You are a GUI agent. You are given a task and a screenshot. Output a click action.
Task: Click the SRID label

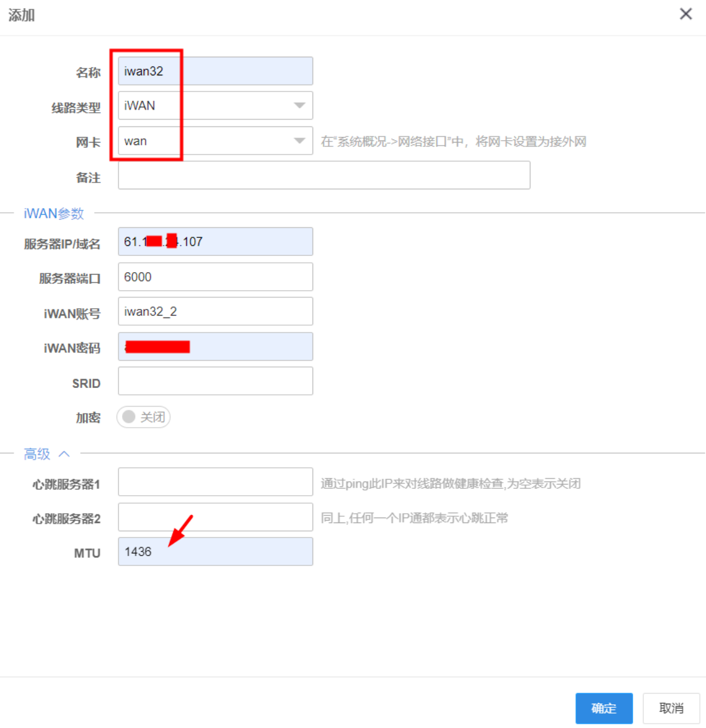point(87,384)
